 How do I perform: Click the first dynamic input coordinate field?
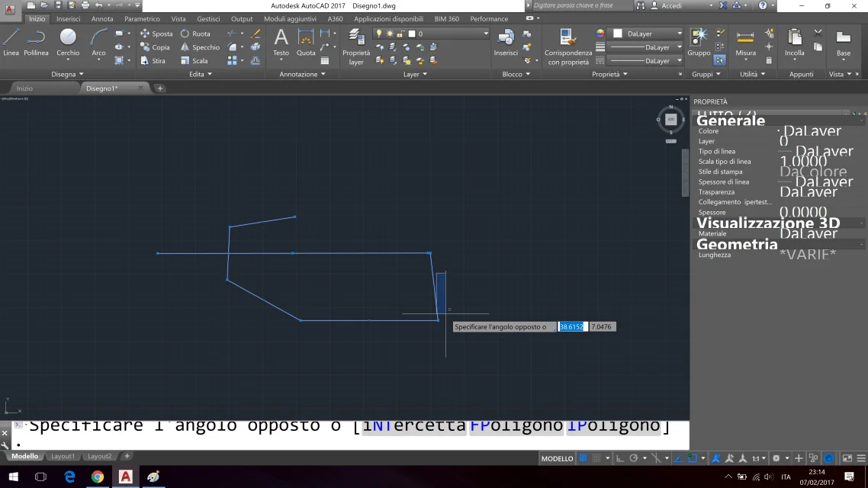[x=571, y=327]
